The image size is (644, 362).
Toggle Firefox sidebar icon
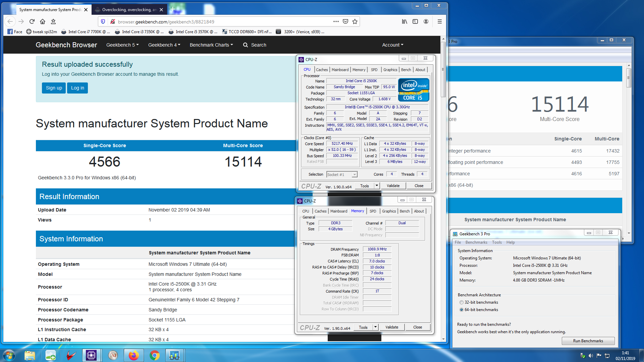[x=415, y=21]
